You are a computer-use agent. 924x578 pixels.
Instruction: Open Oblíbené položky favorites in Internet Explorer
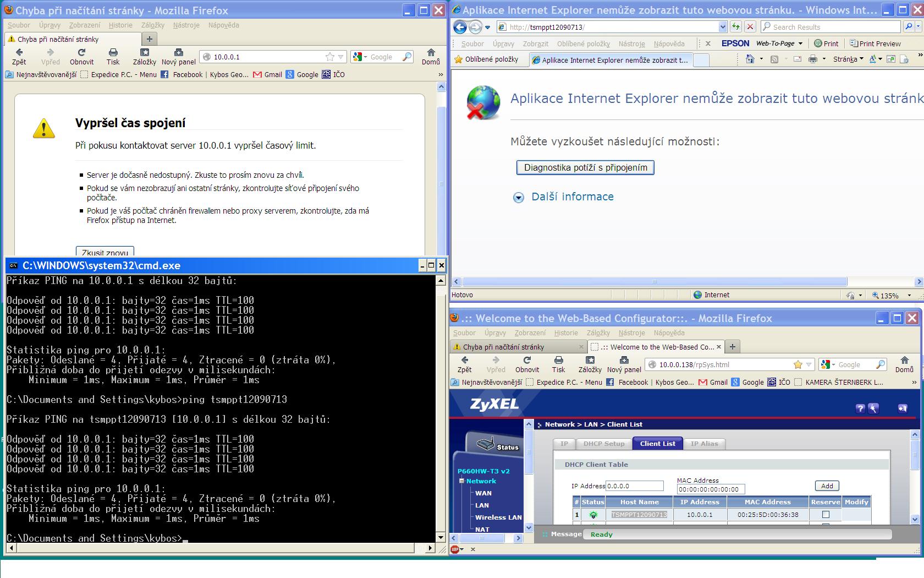(x=486, y=59)
